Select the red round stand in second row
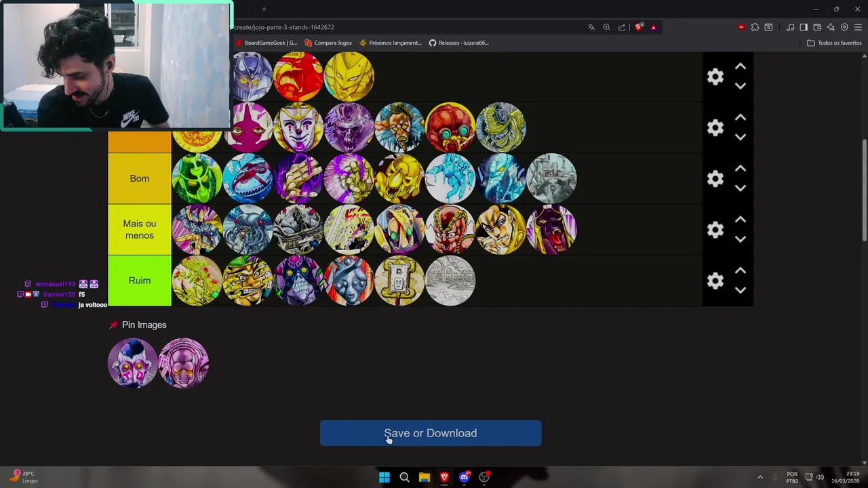868x488 pixels. (x=450, y=127)
